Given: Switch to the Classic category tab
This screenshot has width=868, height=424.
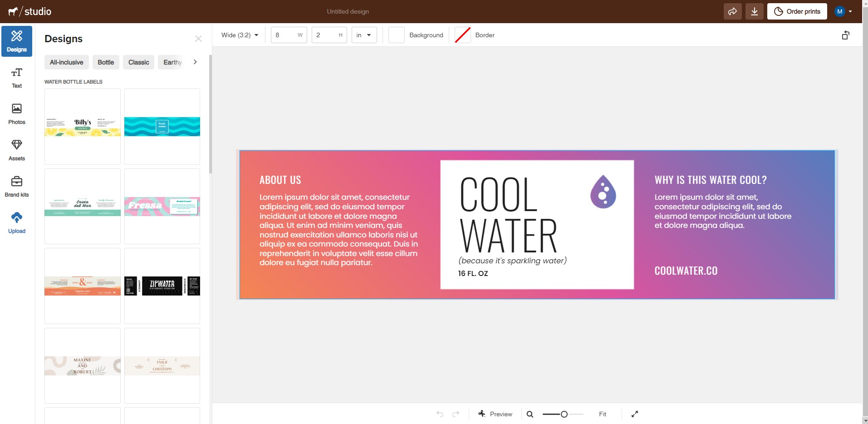Looking at the screenshot, I should pyautogui.click(x=138, y=62).
